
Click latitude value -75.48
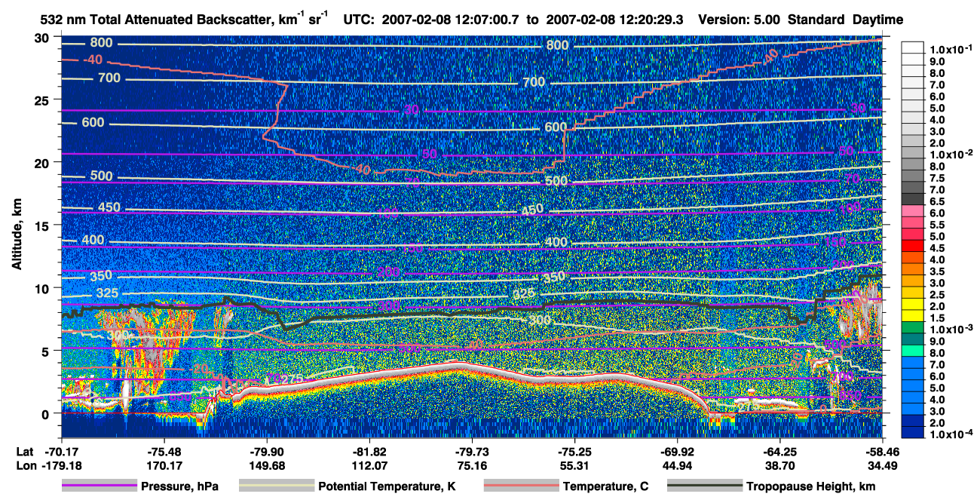pyautogui.click(x=164, y=452)
